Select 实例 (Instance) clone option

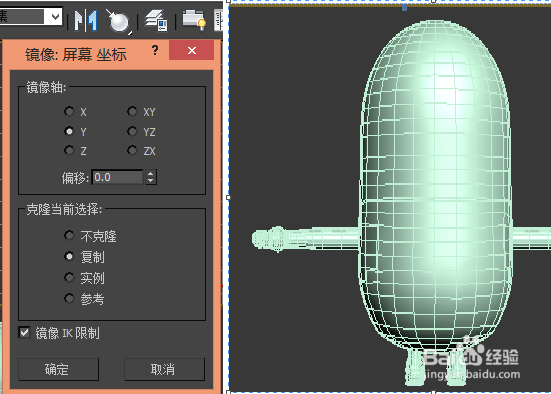pos(69,278)
